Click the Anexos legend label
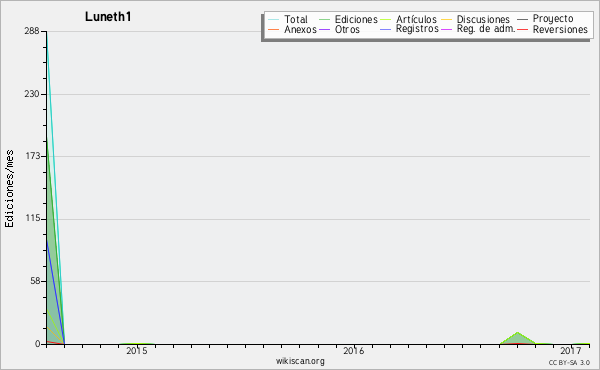The width and height of the screenshot is (600, 370). [x=300, y=29]
